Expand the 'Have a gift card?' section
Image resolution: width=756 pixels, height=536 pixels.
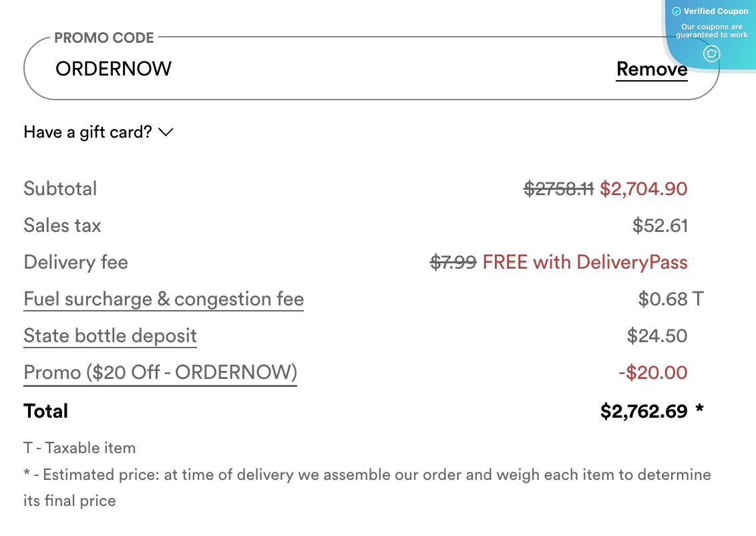pos(87,132)
